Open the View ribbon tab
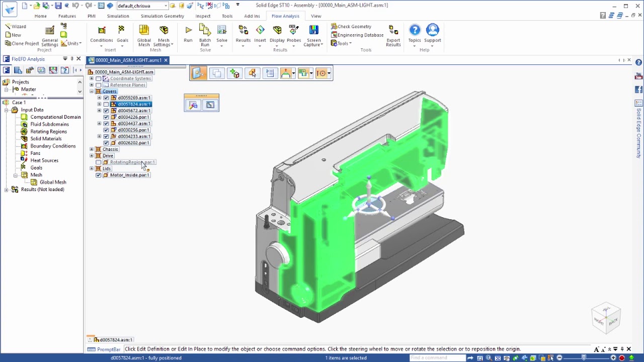 (316, 16)
